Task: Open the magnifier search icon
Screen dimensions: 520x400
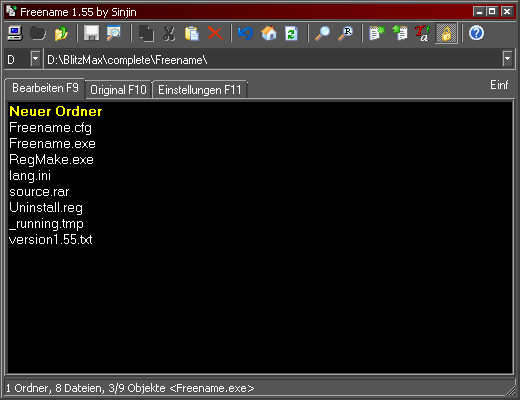Action: (322, 33)
